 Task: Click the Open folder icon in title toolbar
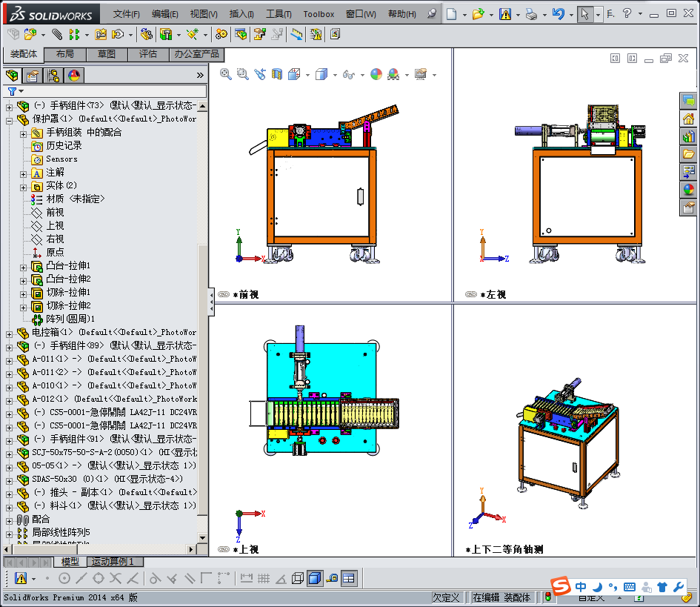pos(478,14)
